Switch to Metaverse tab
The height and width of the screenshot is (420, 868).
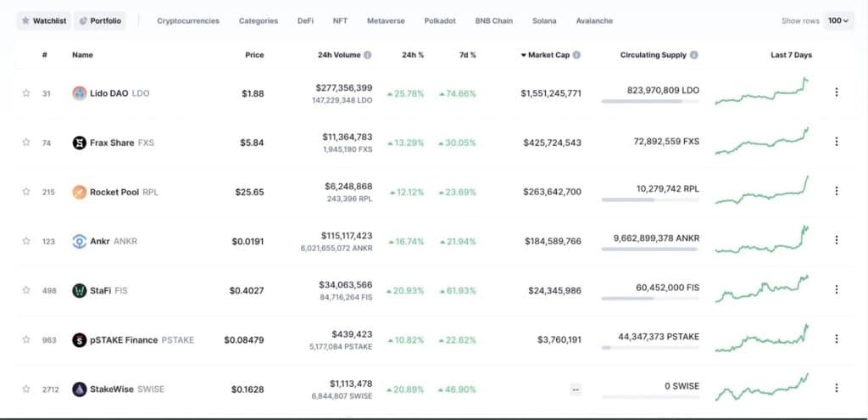pos(386,20)
